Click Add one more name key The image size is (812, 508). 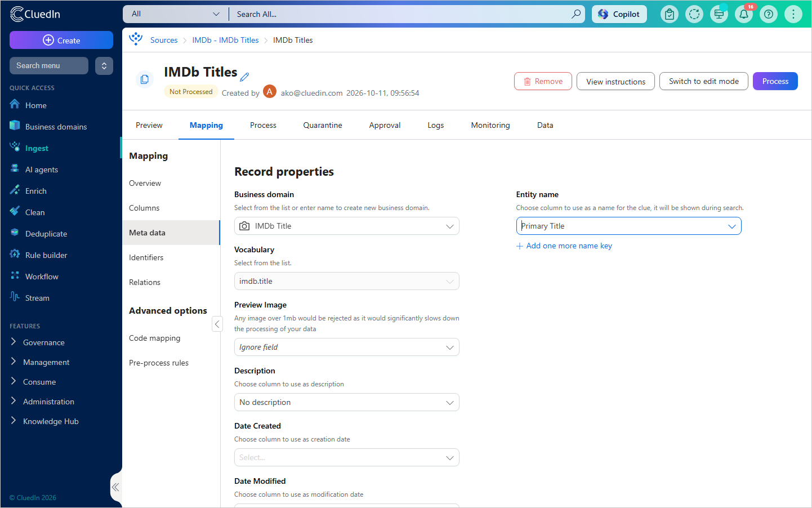tap(564, 246)
